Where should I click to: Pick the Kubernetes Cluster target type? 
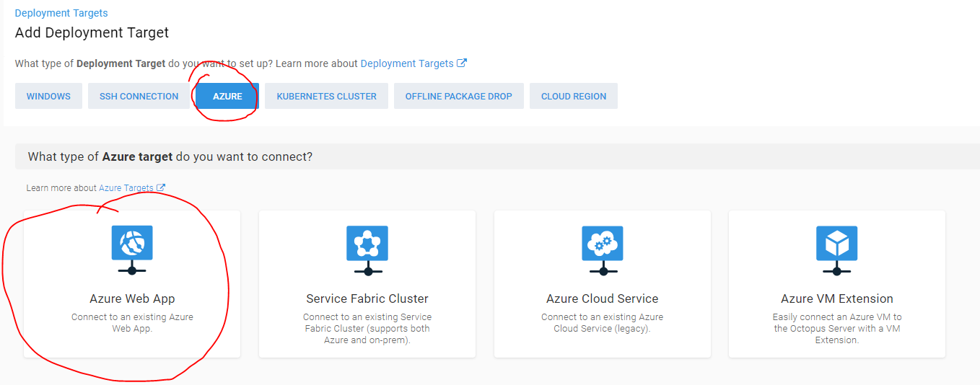tap(326, 96)
